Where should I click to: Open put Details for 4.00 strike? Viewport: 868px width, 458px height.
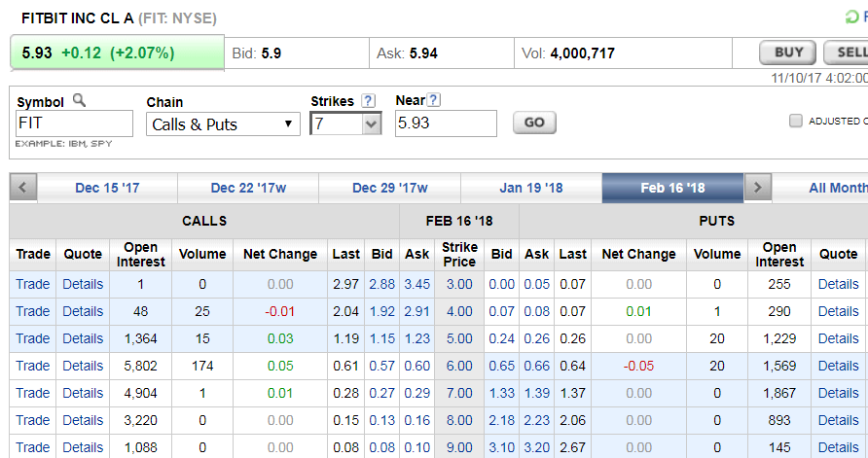click(838, 311)
